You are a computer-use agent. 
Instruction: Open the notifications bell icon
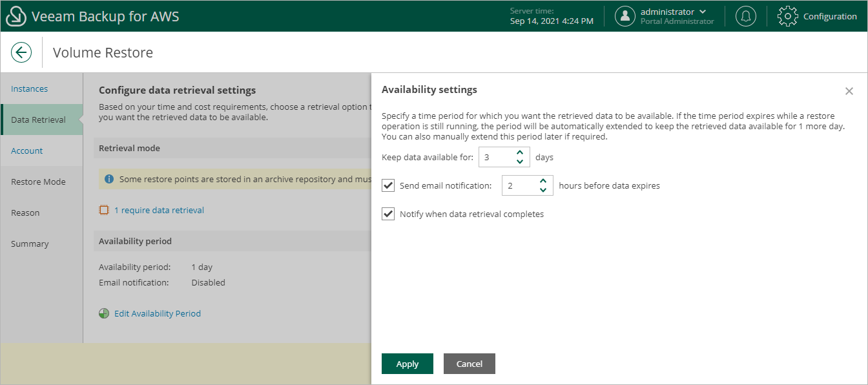tap(746, 16)
